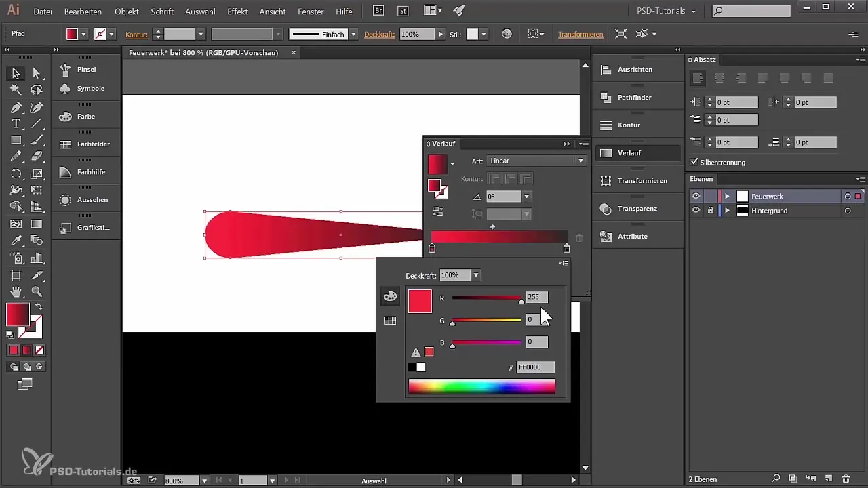Expand the Feuerwerk layer
The height and width of the screenshot is (488, 868).
(727, 196)
